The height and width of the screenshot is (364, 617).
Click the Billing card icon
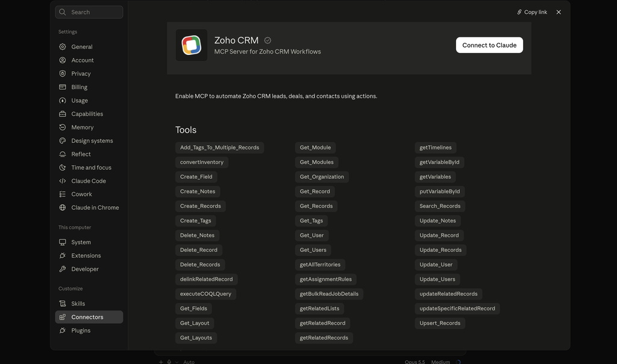click(63, 87)
